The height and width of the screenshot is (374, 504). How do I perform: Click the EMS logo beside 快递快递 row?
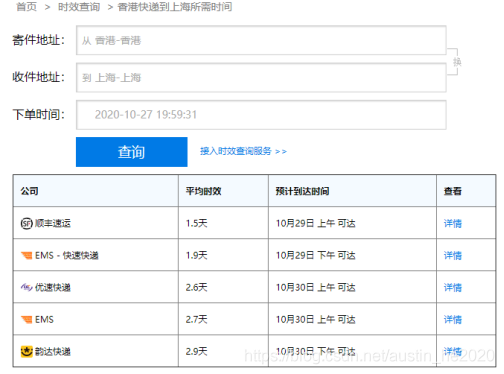click(x=27, y=255)
